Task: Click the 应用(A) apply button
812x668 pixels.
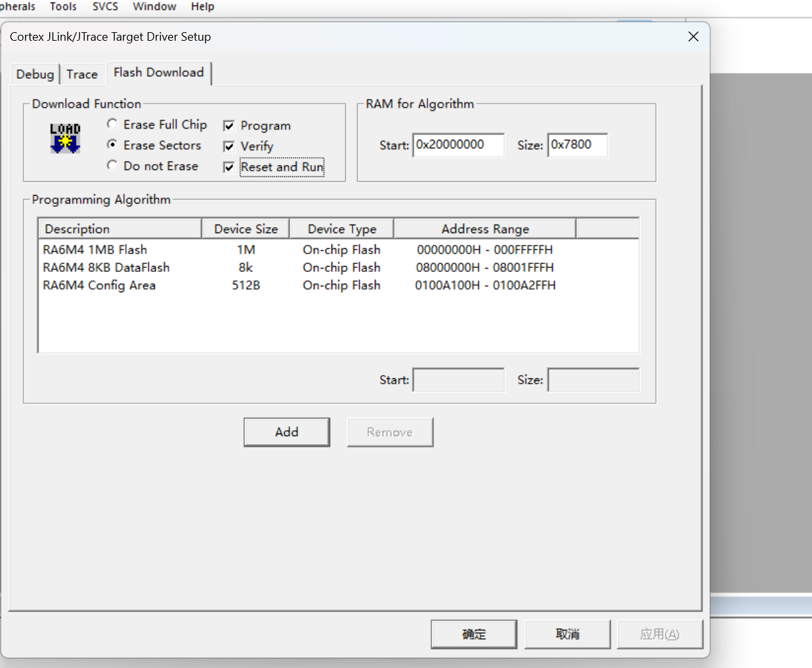Action: click(660, 635)
